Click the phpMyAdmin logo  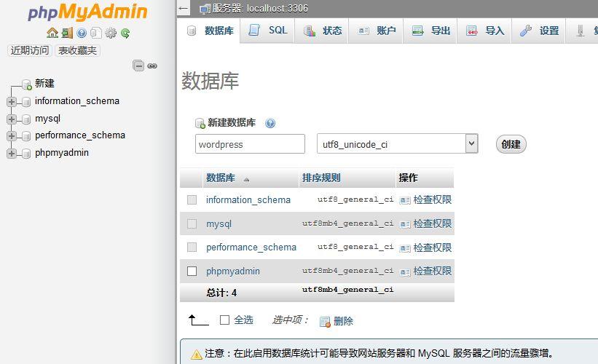87,12
